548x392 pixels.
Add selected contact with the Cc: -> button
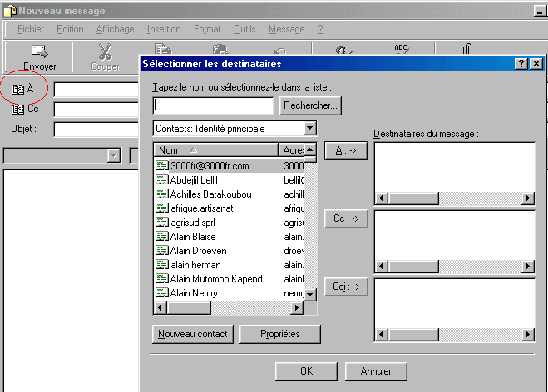click(x=346, y=218)
